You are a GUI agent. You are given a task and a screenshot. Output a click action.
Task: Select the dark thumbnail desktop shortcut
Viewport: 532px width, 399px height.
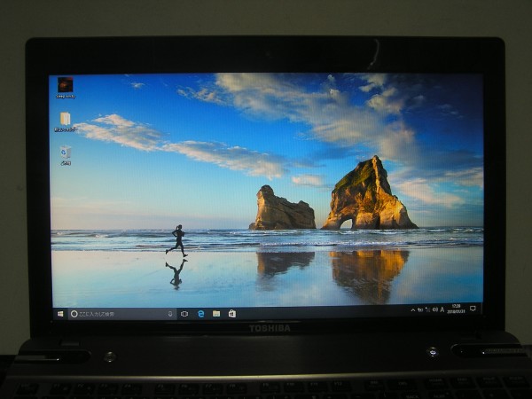coord(65,88)
